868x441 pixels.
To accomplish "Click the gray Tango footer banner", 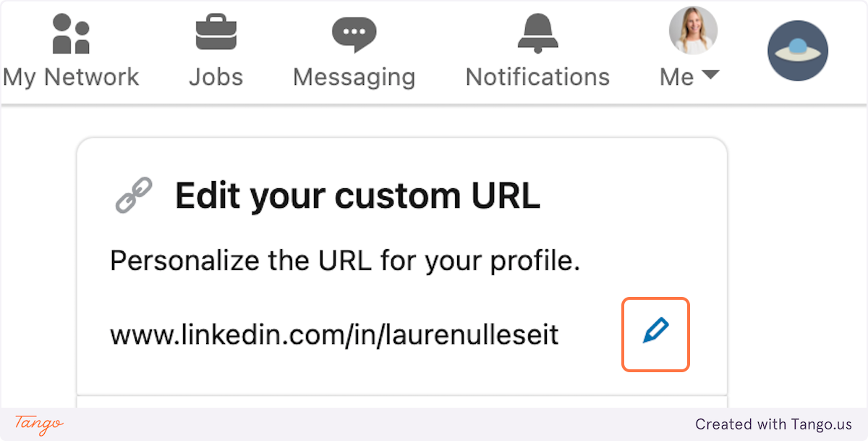I will click(x=434, y=424).
